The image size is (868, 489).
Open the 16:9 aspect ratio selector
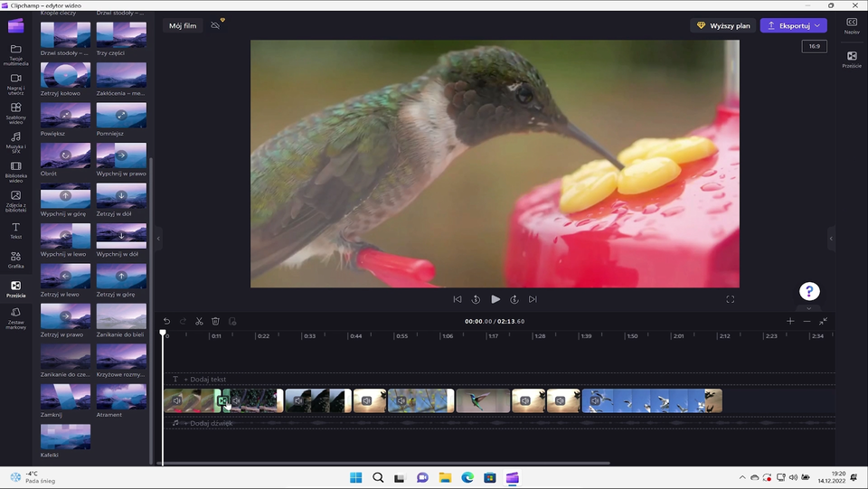tap(814, 46)
